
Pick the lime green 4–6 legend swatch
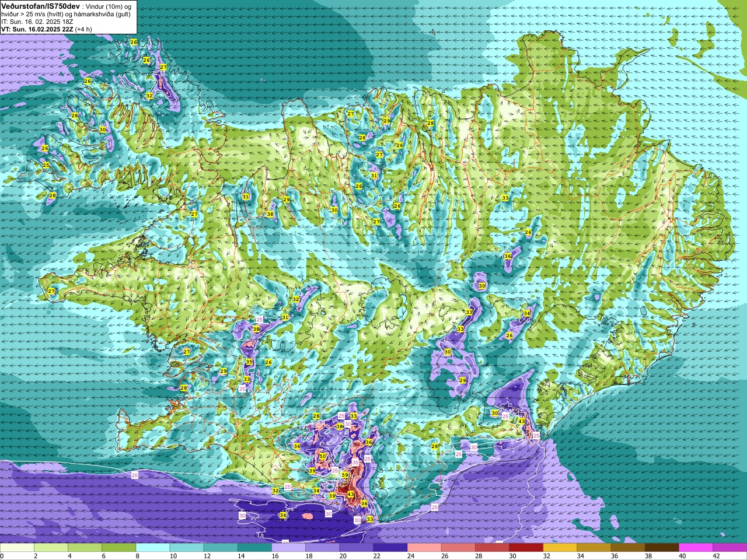(85, 548)
